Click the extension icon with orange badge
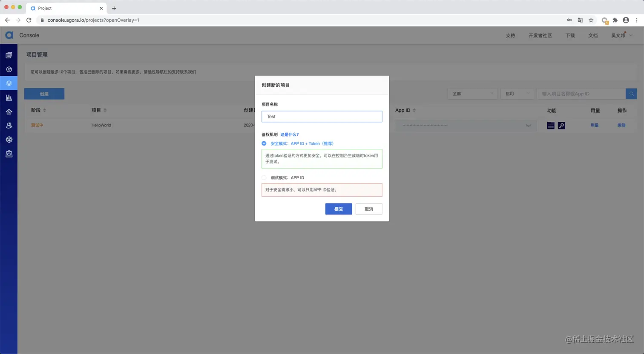Viewport: 644px width, 354px height. point(605,20)
